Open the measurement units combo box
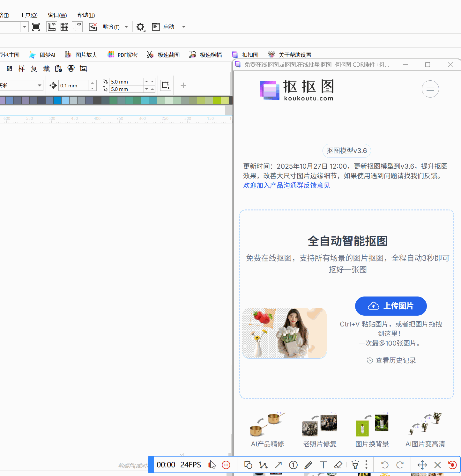Viewport: 461px width, 476px height. 21,85
